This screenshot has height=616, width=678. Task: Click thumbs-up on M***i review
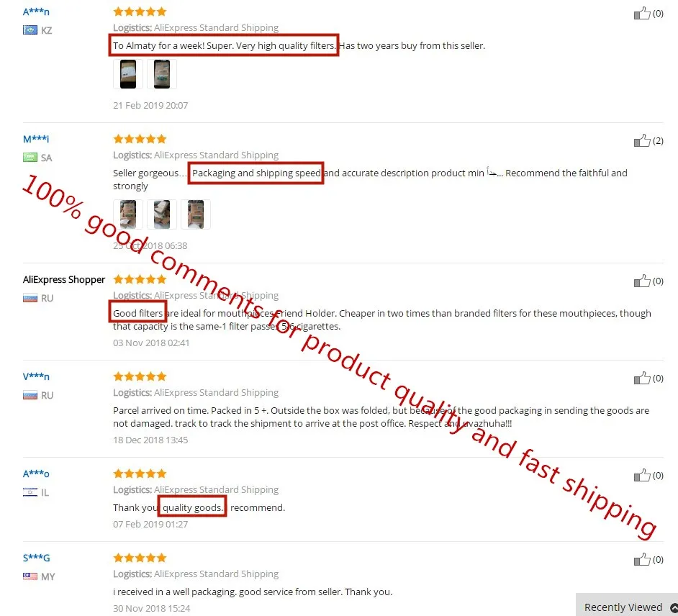(x=642, y=140)
